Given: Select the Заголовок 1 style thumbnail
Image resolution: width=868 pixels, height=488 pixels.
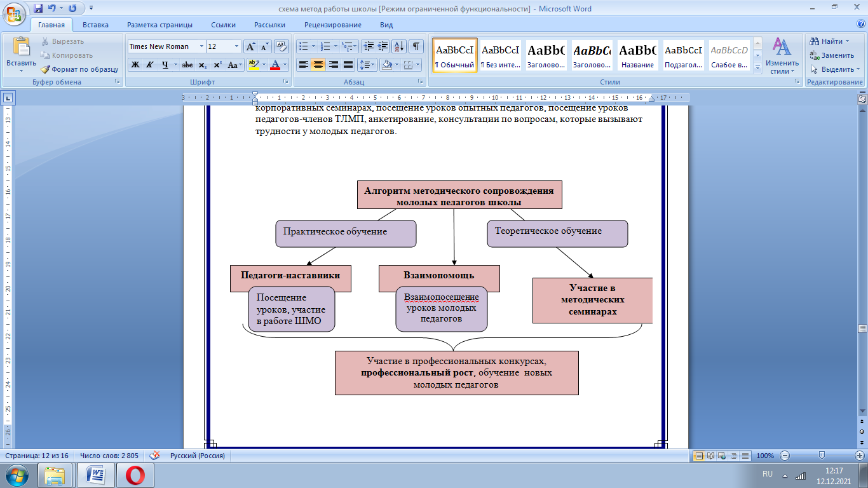Looking at the screenshot, I should point(546,55).
